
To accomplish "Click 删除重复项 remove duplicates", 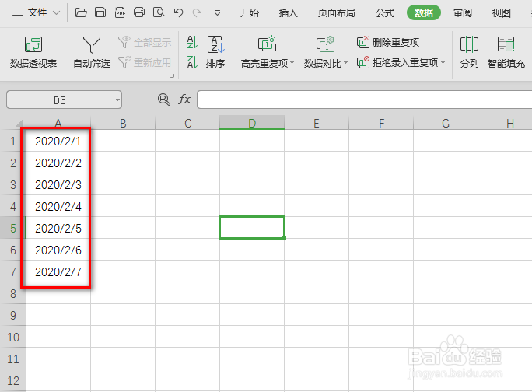I will (388, 43).
